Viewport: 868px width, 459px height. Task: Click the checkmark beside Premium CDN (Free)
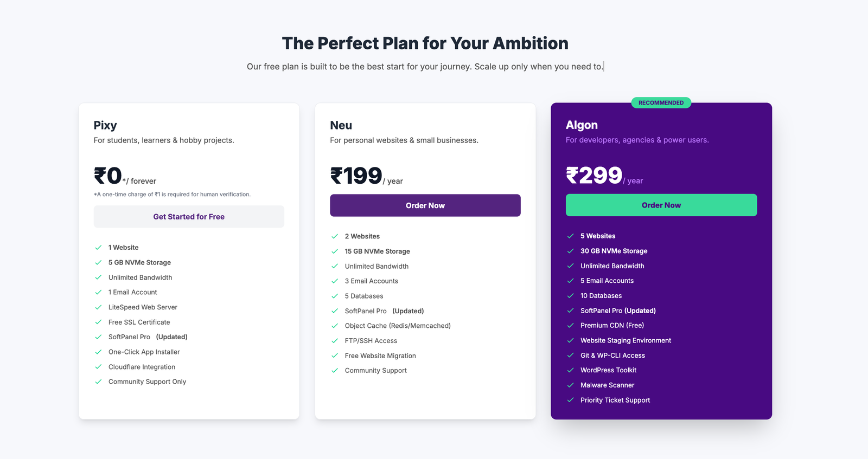point(570,326)
